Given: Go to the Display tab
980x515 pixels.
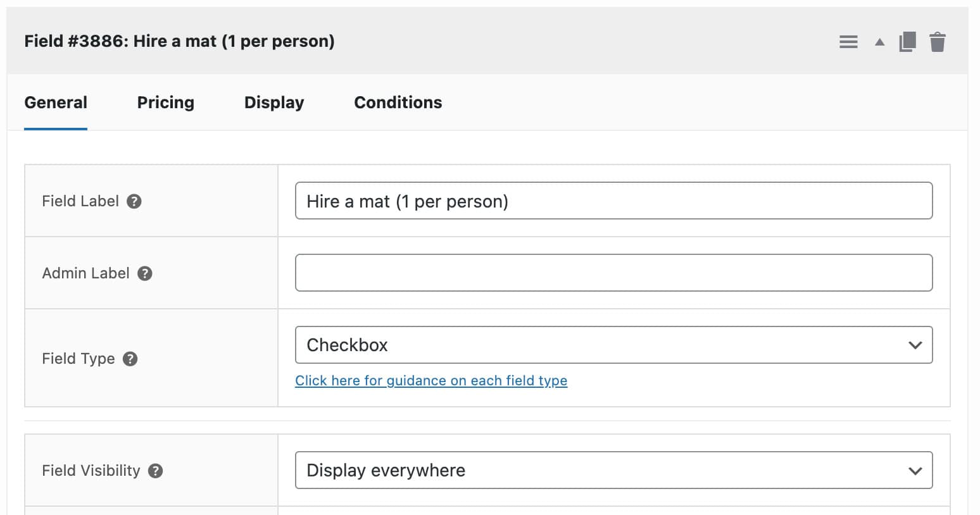Looking at the screenshot, I should coord(274,102).
